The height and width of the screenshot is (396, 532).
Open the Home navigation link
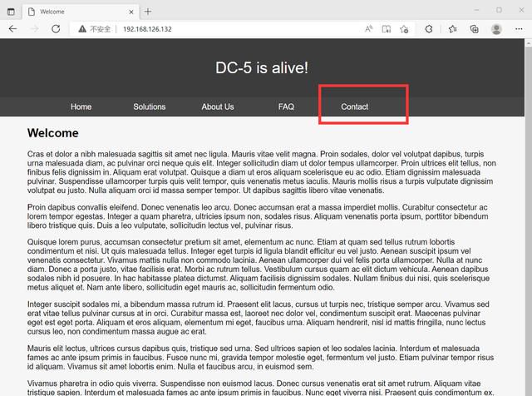coord(81,106)
